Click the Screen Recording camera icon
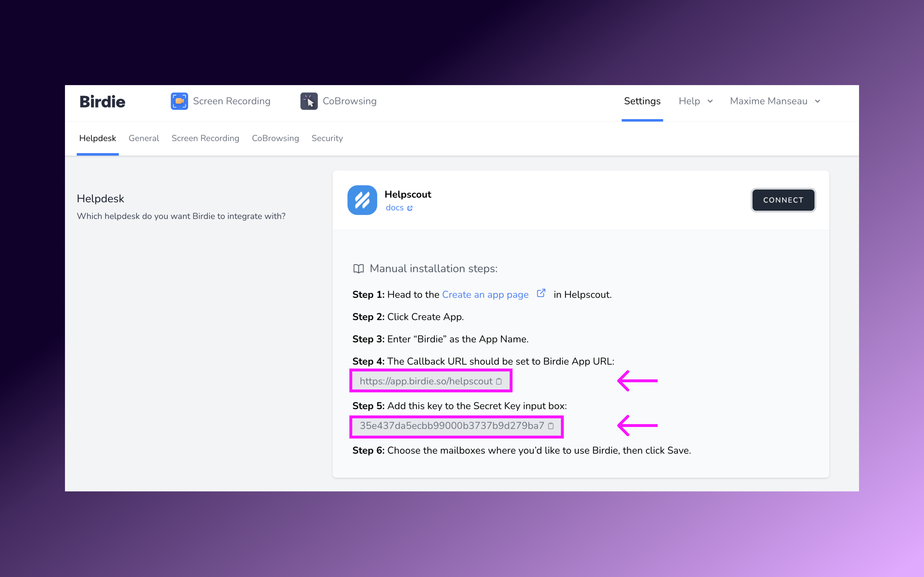The image size is (924, 577). coord(179,101)
